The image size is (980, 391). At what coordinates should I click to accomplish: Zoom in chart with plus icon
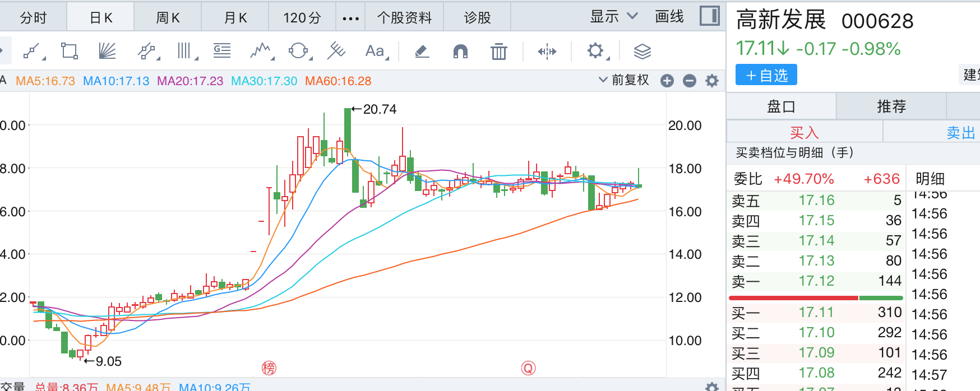click(x=667, y=81)
